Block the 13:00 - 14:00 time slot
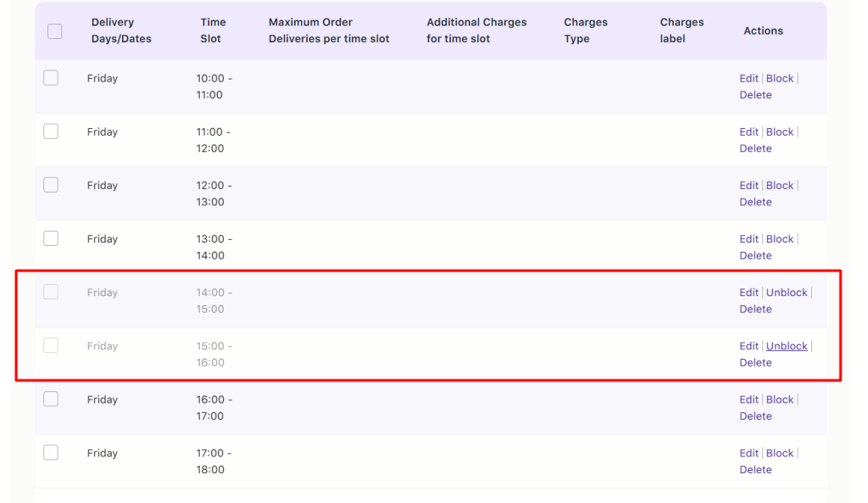 779,238
